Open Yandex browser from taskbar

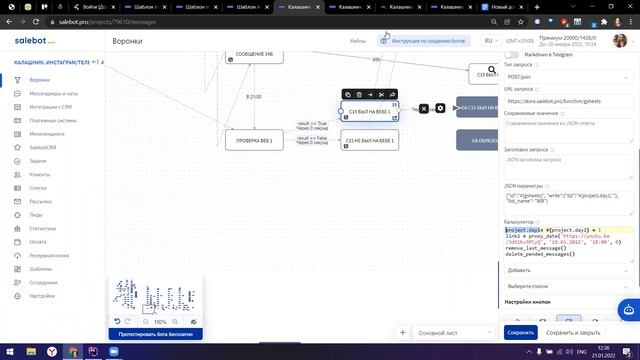coord(52,351)
